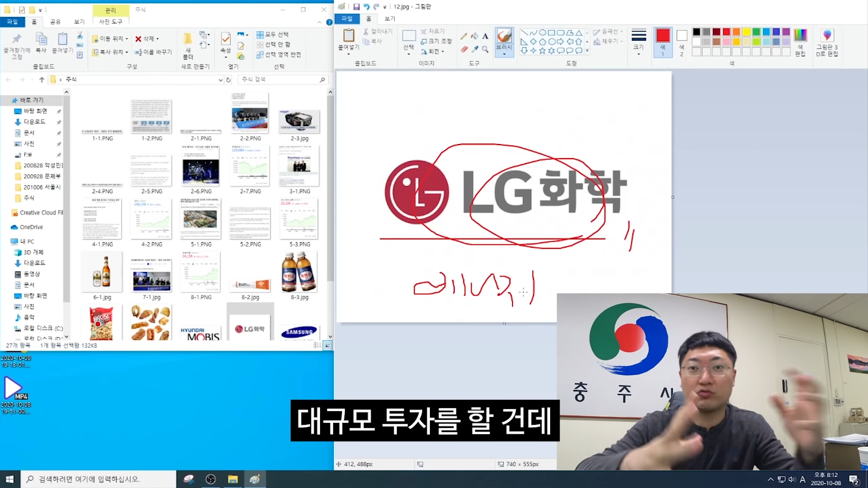Open Explorer File (파일) menu
The image size is (868, 488).
(12, 22)
